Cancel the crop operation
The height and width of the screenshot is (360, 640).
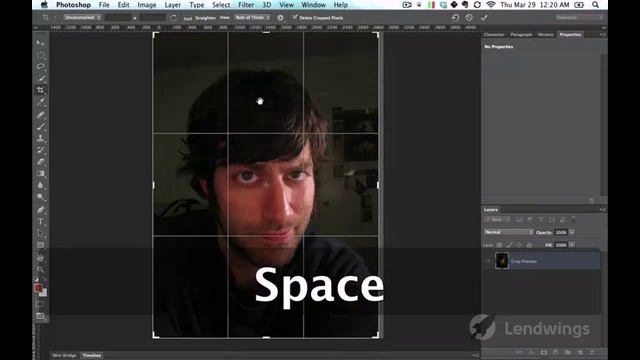tap(469, 18)
